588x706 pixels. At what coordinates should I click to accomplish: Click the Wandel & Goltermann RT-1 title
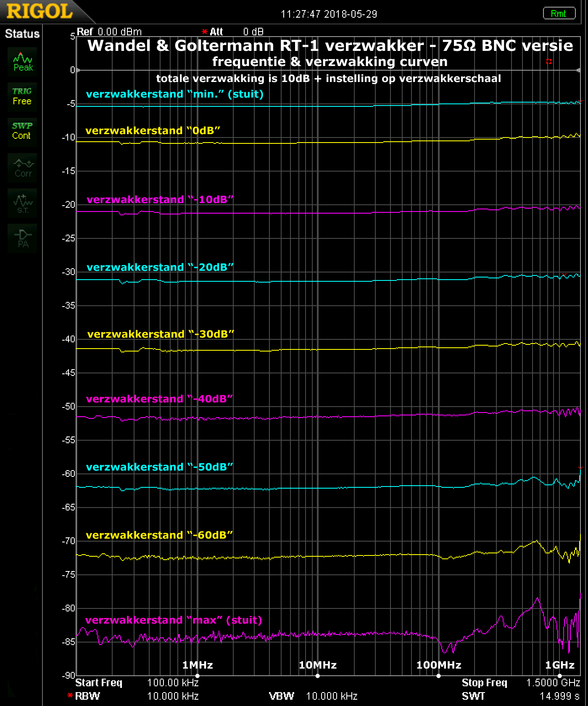330,45
